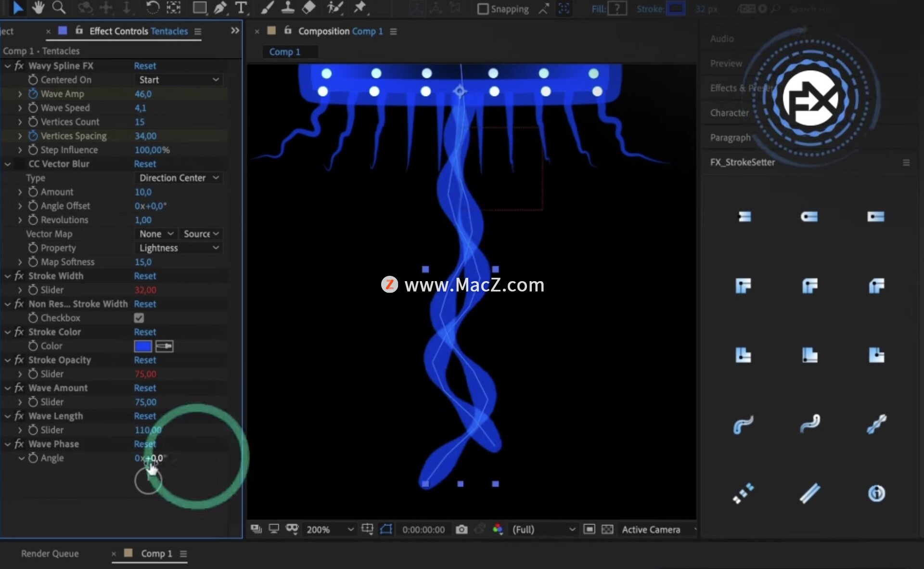
Task: Collapse the Wavy Spline FX effect
Action: (x=8, y=66)
